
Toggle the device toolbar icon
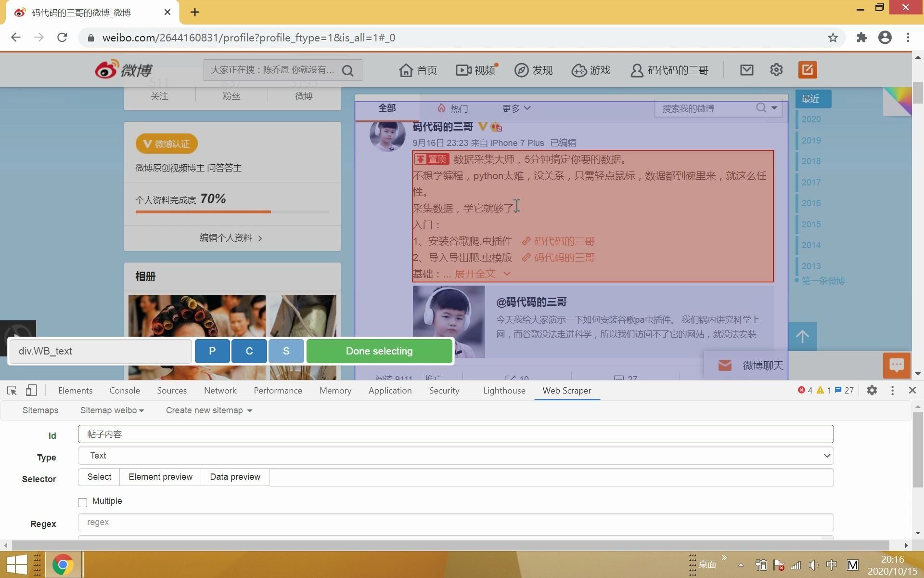click(31, 391)
